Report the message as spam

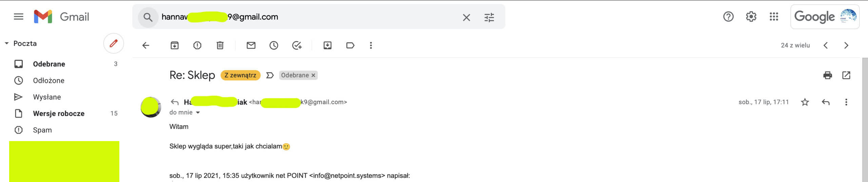click(197, 45)
